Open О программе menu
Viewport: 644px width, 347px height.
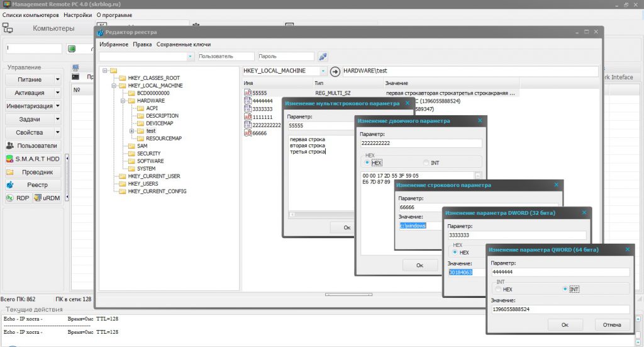[x=114, y=15]
